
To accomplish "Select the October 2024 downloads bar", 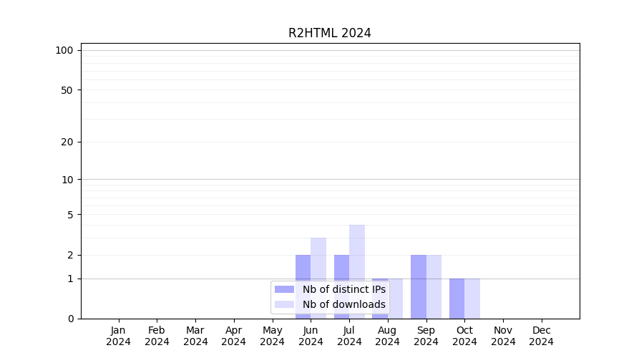I will click(472, 299).
